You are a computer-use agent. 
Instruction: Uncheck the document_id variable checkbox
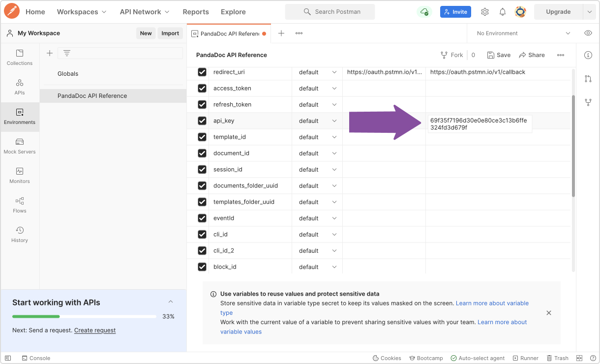(x=202, y=153)
